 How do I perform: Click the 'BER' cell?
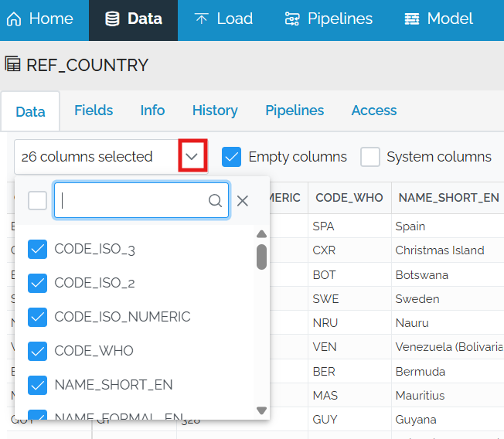pyautogui.click(x=349, y=372)
